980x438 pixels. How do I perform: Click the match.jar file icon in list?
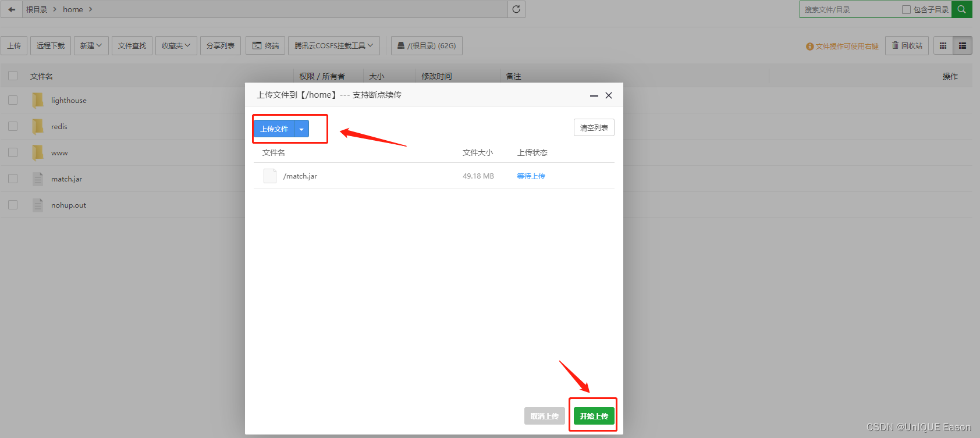point(38,179)
